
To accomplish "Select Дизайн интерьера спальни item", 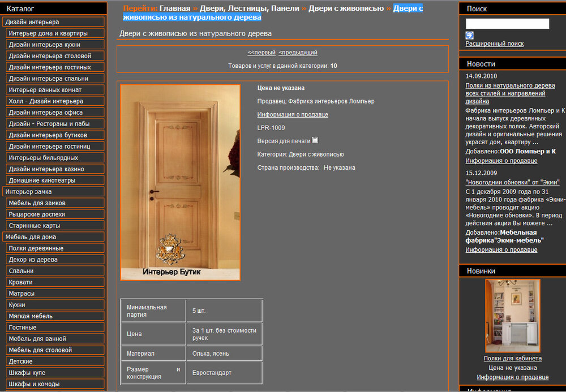I will click(55, 78).
